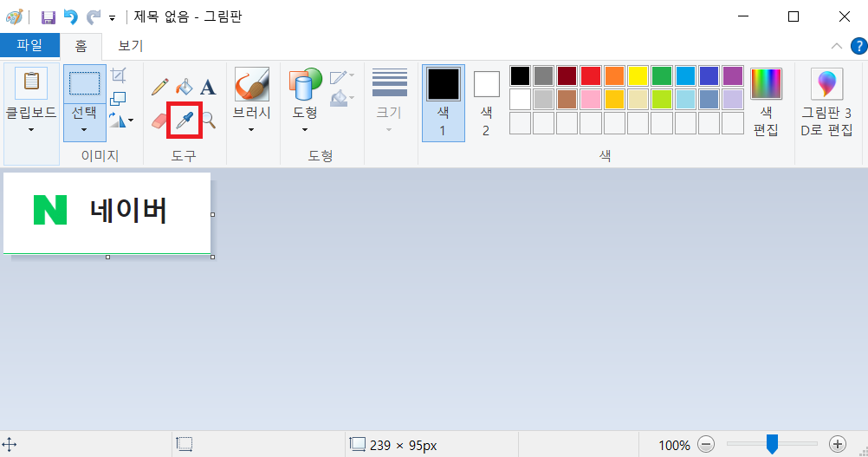The image size is (868, 457).
Task: Select the Text tool A icon
Action: (x=208, y=87)
